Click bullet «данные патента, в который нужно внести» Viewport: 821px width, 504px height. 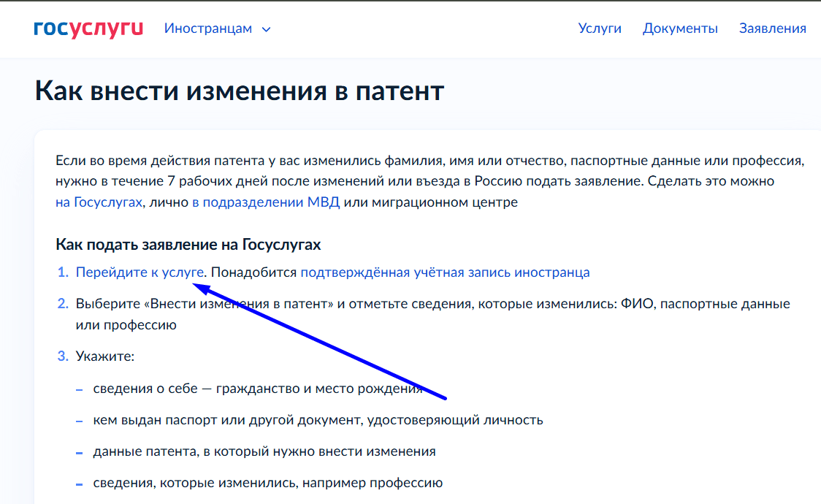click(264, 451)
